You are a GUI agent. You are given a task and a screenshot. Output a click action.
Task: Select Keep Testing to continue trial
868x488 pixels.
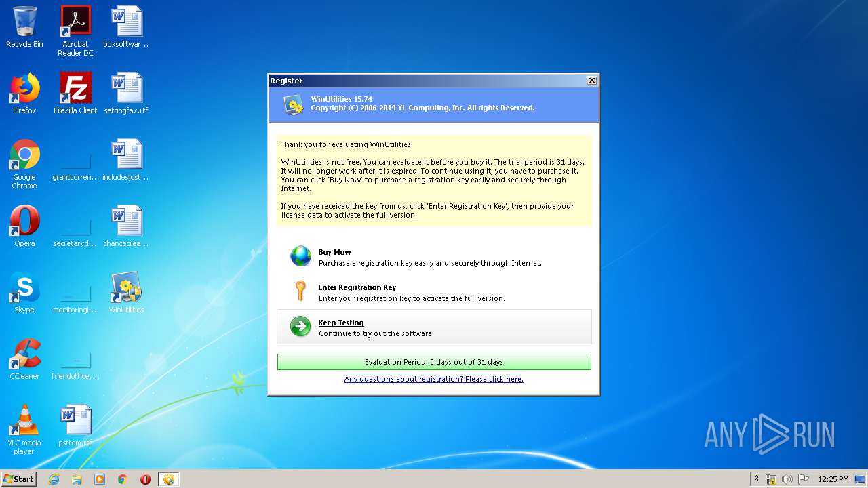(x=434, y=327)
